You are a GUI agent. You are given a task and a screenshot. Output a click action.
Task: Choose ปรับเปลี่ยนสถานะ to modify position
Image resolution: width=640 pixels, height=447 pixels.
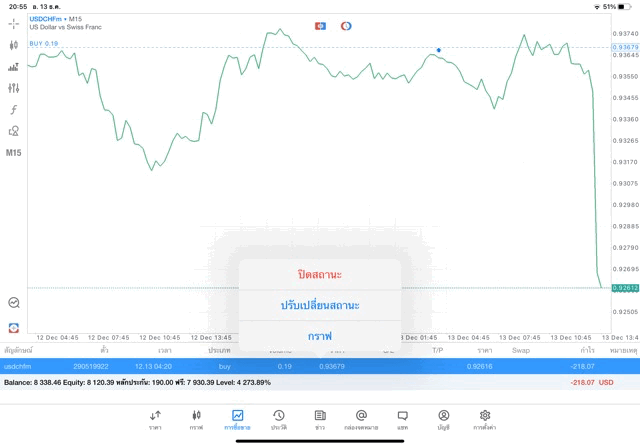(320, 305)
